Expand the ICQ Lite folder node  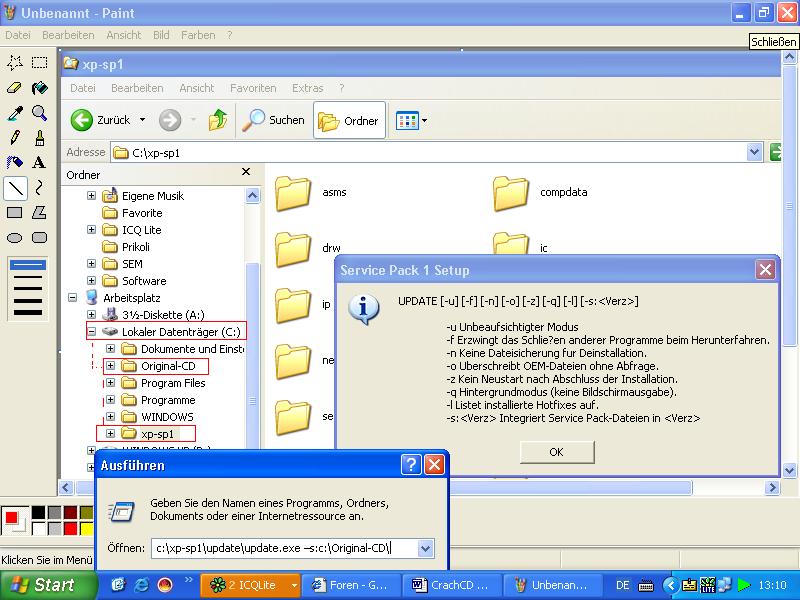tap(91, 230)
